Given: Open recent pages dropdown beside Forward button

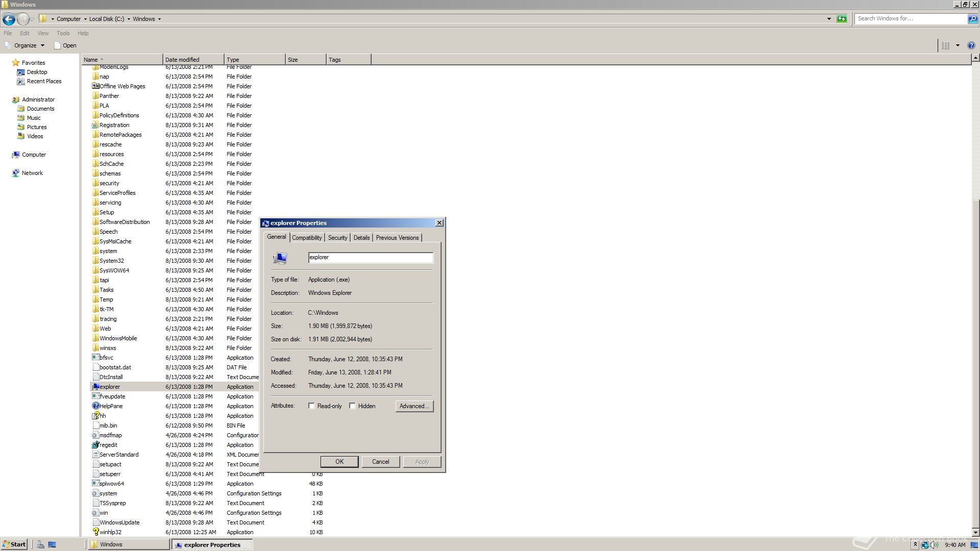Looking at the screenshot, I should coord(32,19).
